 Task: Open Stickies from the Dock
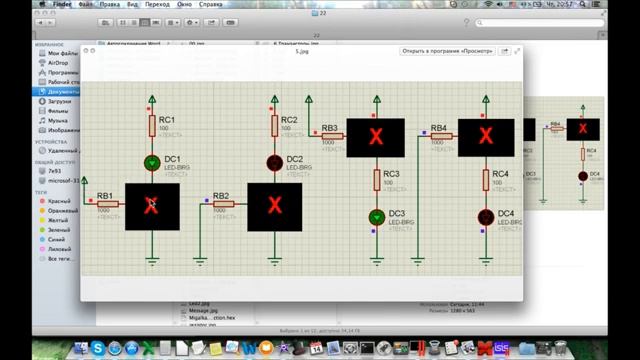[x=215, y=348]
